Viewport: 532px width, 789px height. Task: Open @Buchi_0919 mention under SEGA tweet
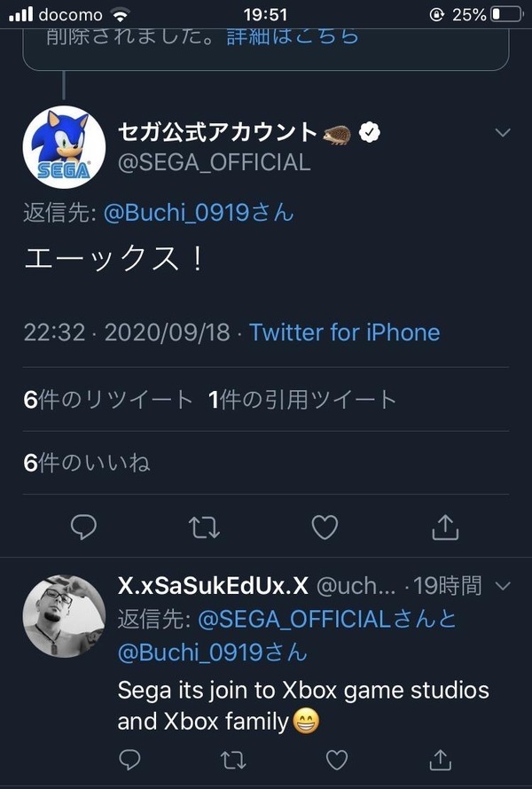click(x=199, y=213)
